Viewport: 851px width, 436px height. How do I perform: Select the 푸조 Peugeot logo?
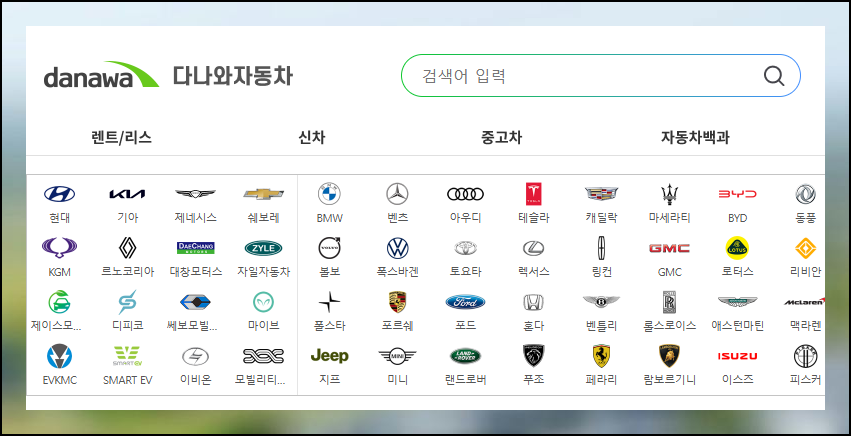point(534,356)
